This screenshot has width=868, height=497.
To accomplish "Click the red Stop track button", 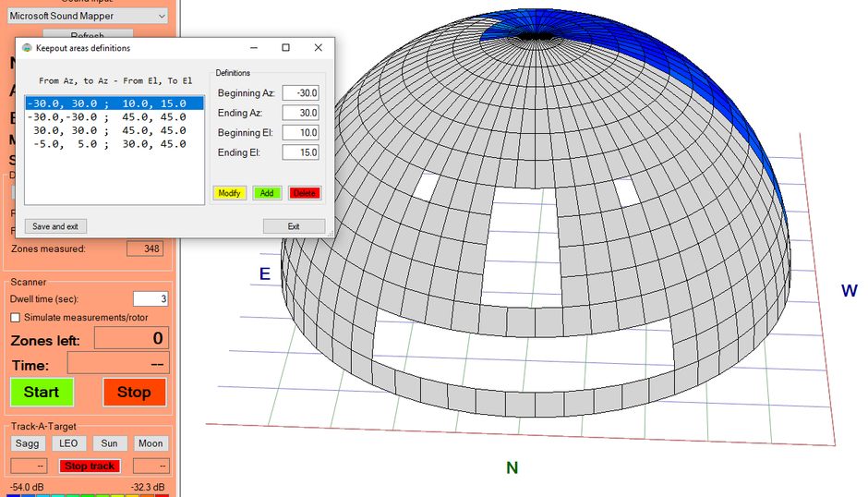I will 90,466.
